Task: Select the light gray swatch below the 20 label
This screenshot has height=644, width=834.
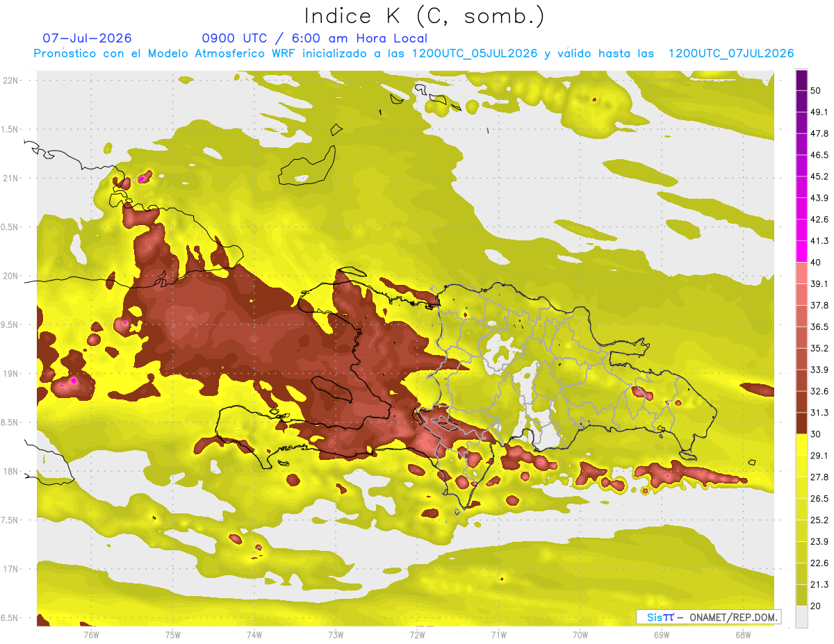Action: (x=801, y=617)
